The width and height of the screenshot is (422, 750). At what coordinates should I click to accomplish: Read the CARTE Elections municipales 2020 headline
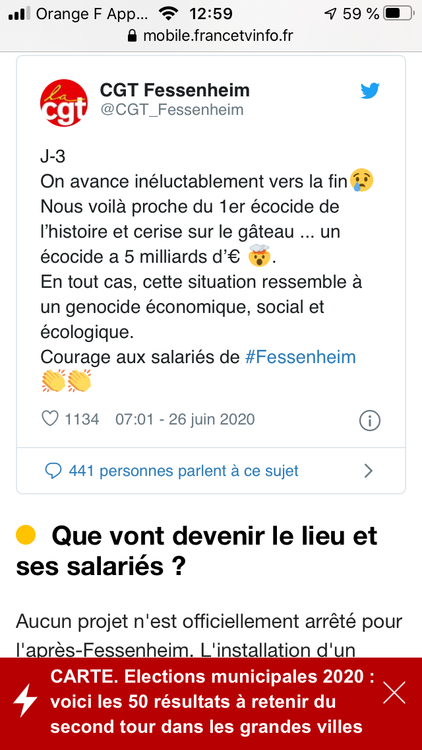(212, 702)
